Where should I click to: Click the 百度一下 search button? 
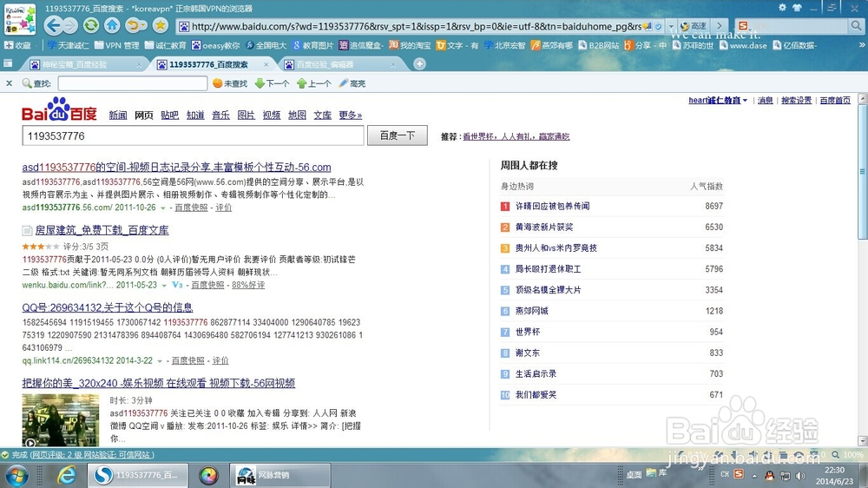(x=398, y=135)
